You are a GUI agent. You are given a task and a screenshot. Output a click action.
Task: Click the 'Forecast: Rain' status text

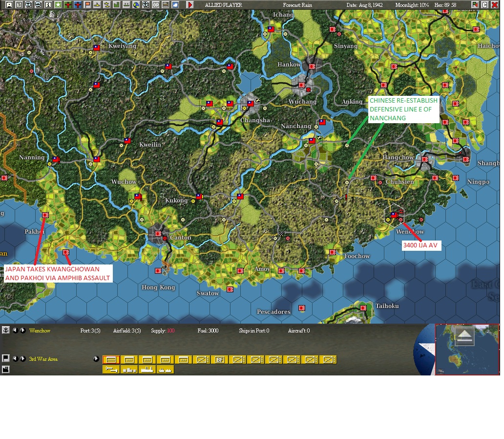(x=297, y=5)
